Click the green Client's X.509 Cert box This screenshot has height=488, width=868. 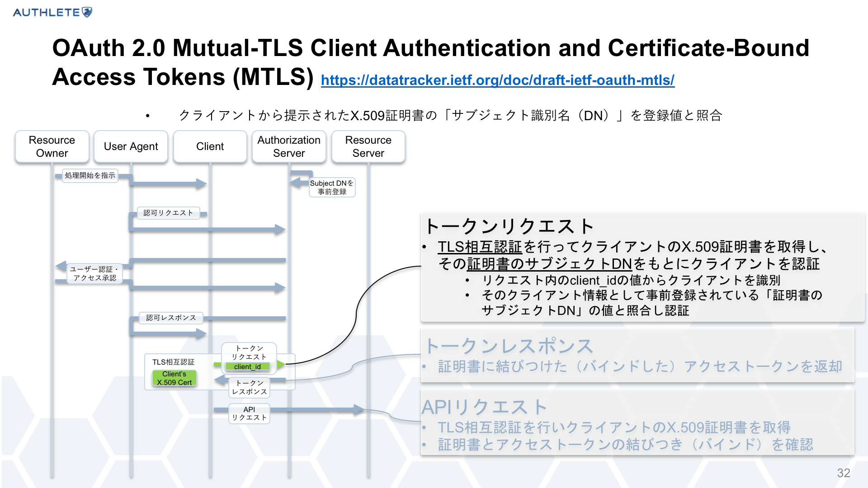174,378
